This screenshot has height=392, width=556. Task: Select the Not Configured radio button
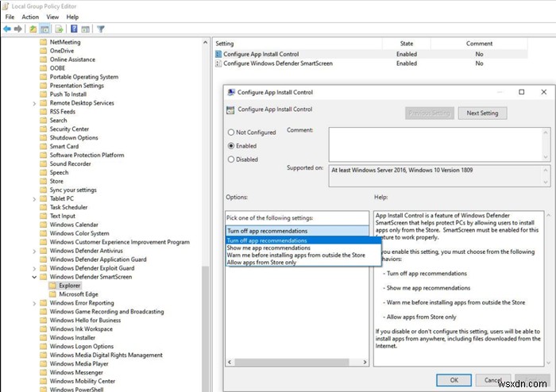(231, 132)
